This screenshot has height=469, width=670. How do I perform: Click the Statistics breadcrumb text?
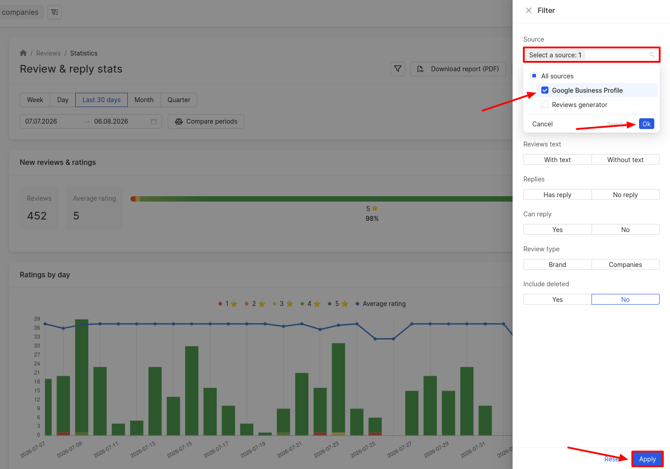[x=84, y=53]
